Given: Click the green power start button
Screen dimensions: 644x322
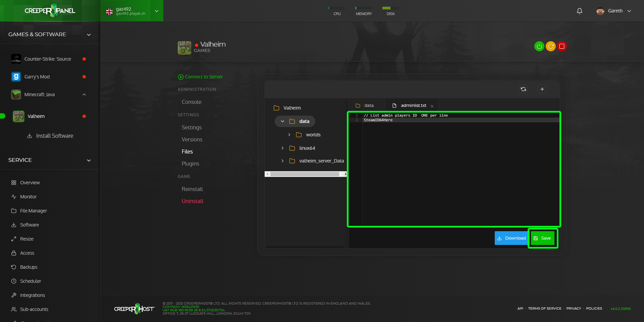Looking at the screenshot, I should (539, 46).
